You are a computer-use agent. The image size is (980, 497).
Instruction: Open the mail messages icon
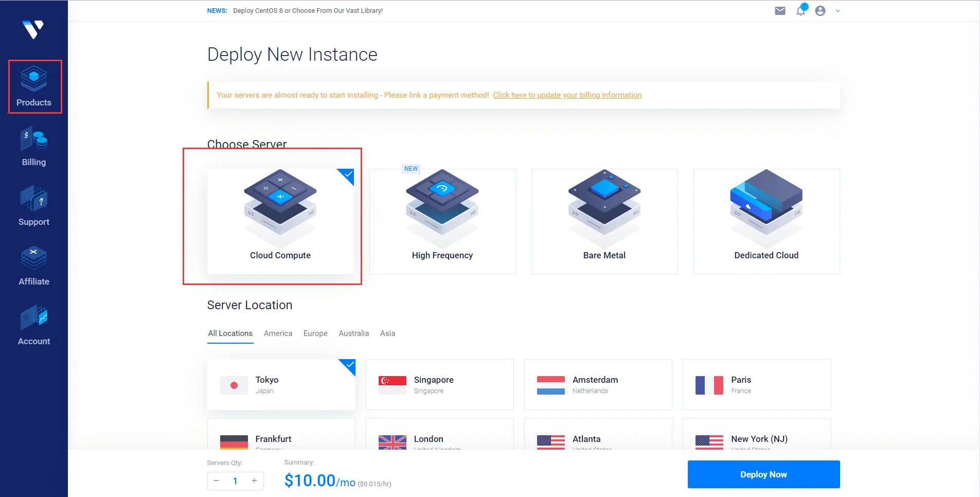(780, 11)
